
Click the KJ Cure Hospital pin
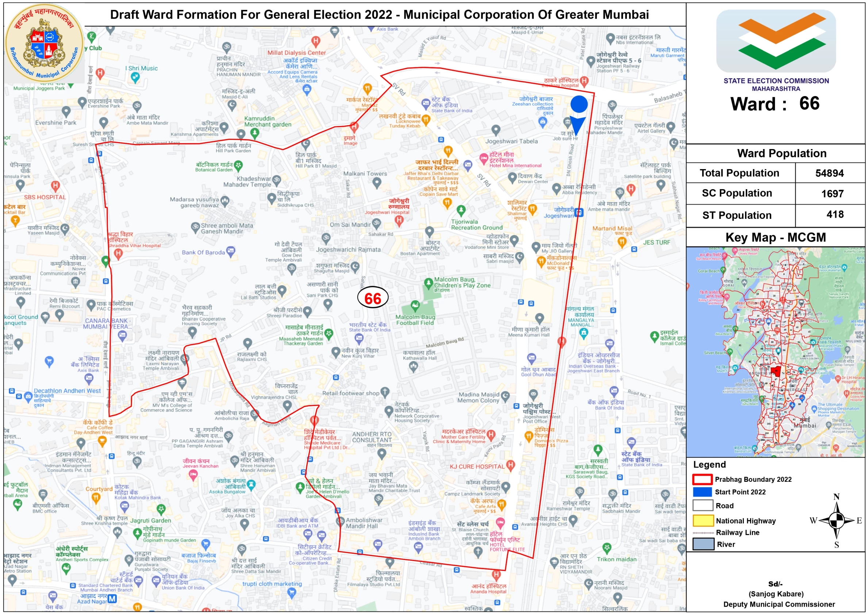pyautogui.click(x=510, y=465)
